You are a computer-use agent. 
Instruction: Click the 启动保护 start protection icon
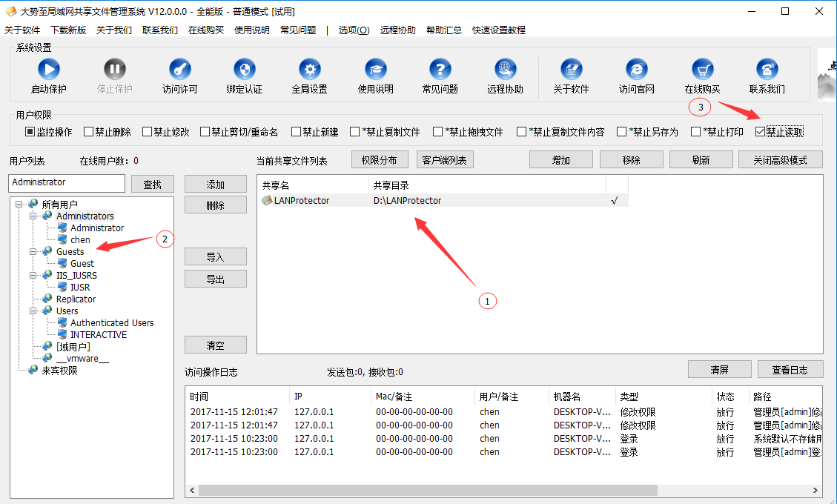pyautogui.click(x=48, y=70)
